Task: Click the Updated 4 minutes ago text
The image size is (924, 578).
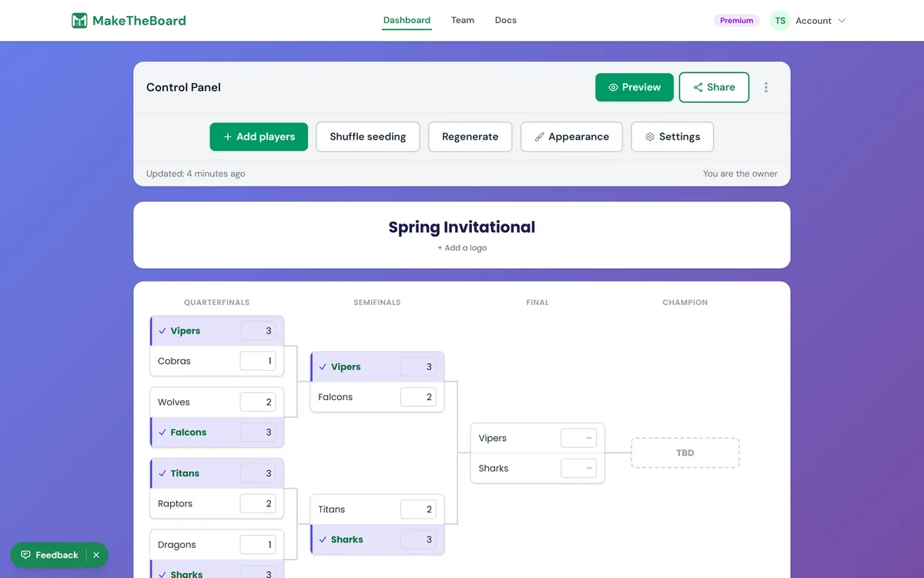Action: (196, 173)
